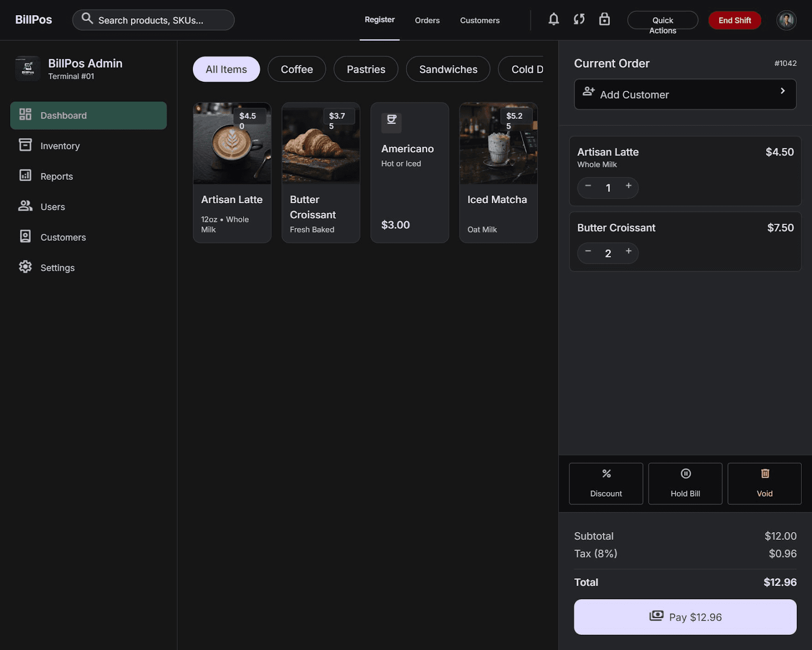
Task: Click the Butter Croissant Fresh Baked text
Action: click(312, 230)
